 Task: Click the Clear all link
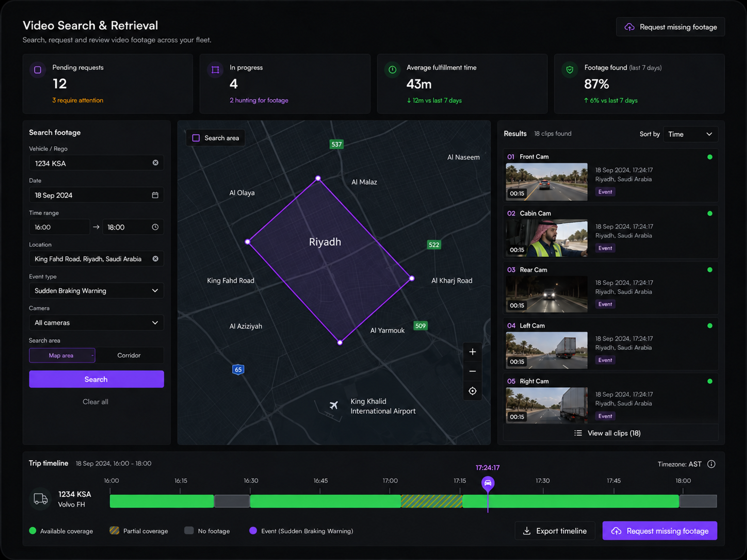(x=96, y=402)
